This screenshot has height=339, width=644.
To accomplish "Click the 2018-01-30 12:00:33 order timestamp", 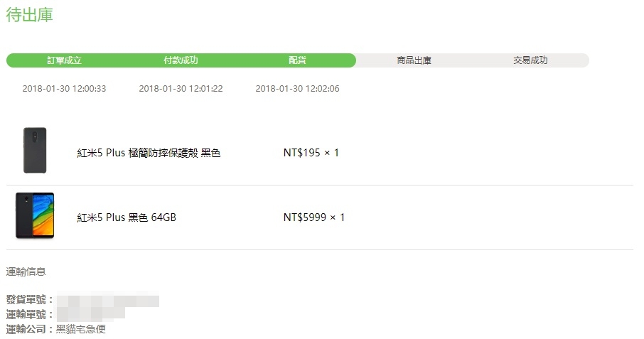I will 64,89.
